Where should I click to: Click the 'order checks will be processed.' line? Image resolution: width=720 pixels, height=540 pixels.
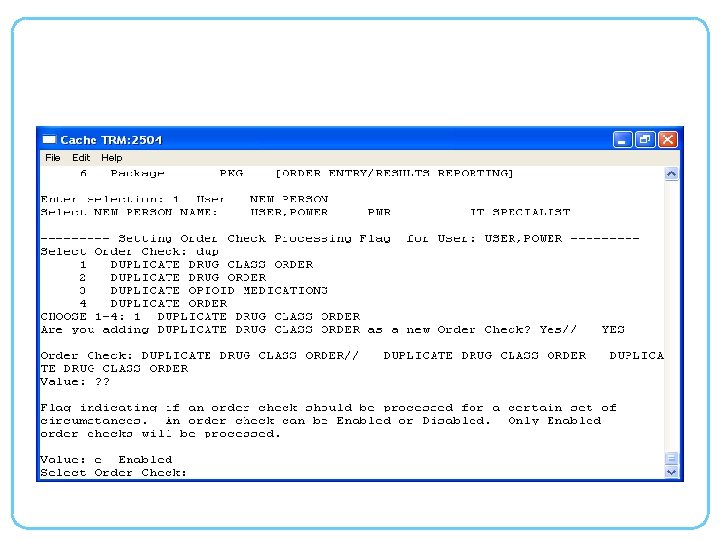160,434
